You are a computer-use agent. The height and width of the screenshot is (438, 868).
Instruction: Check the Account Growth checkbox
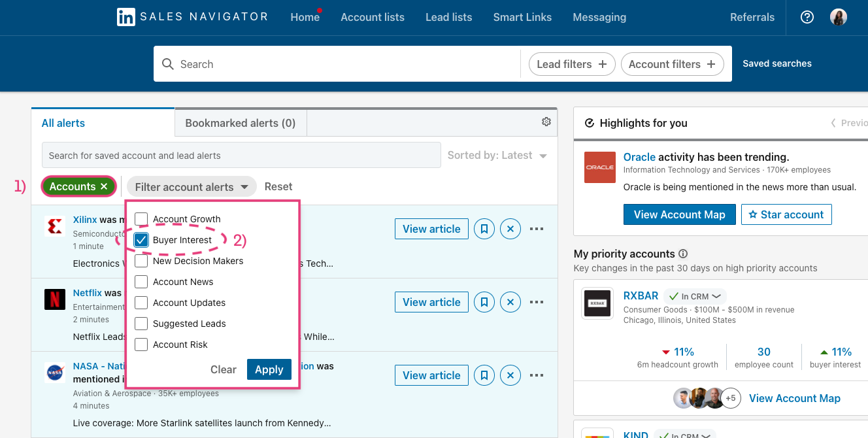click(x=141, y=219)
